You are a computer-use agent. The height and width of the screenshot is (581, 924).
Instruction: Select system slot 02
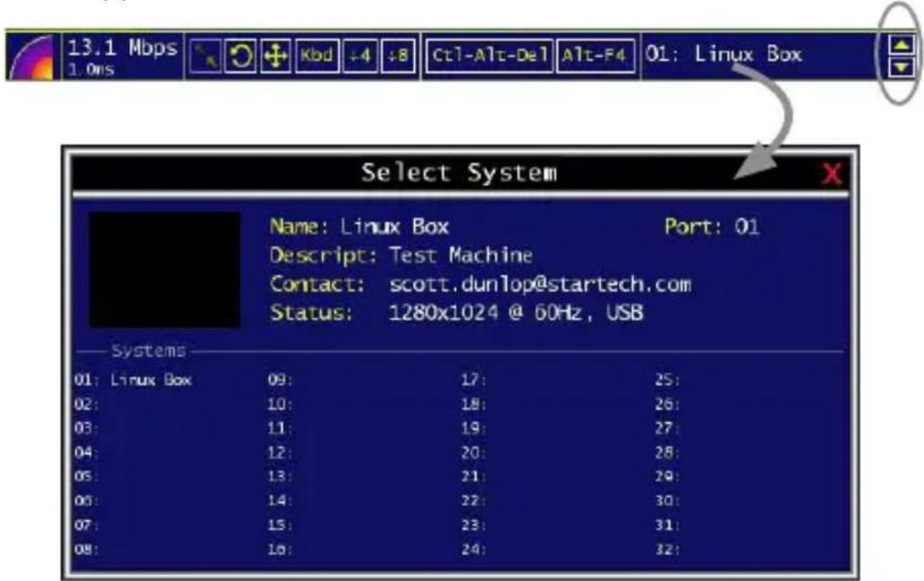pos(86,404)
